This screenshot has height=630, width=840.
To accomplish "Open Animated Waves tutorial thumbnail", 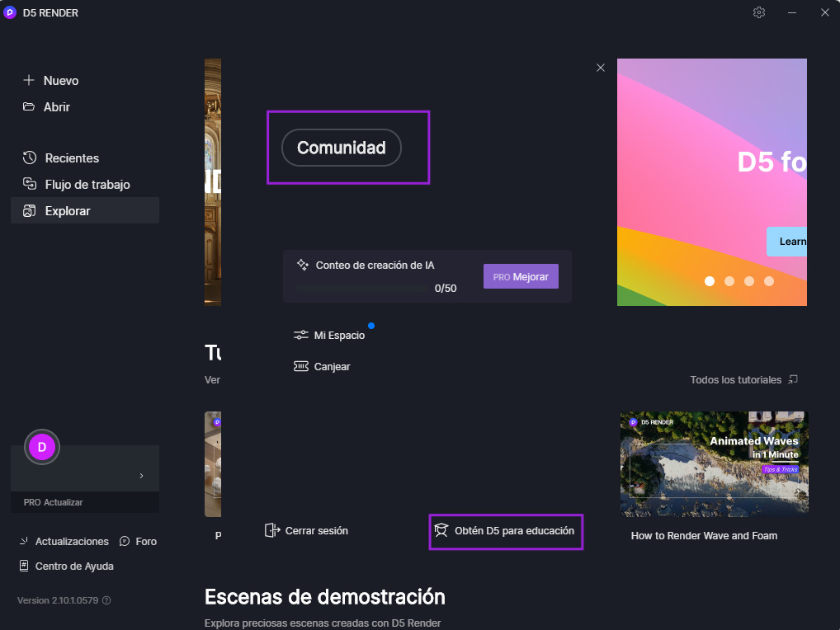I will pos(714,463).
